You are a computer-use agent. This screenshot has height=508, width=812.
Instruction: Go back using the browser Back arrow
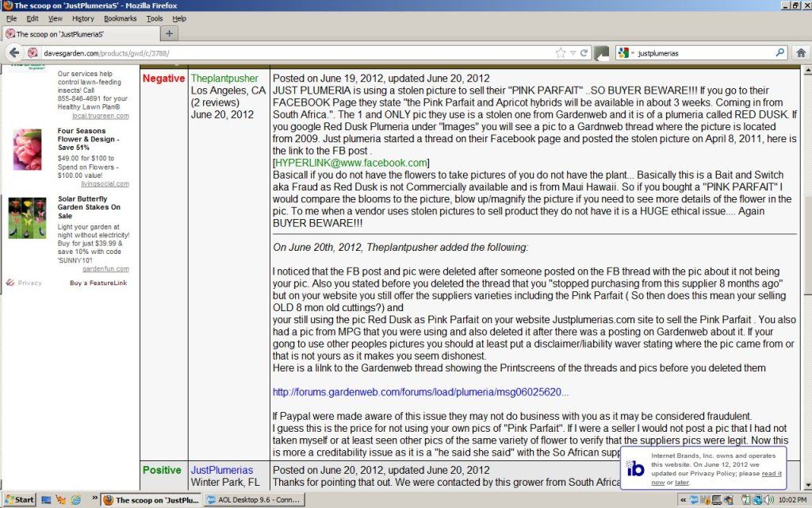click(14, 53)
